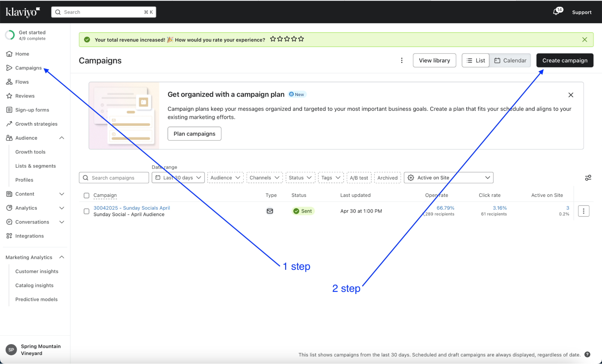
Task: Open the 30042025 - Sunday Socials April link
Action: coord(132,208)
